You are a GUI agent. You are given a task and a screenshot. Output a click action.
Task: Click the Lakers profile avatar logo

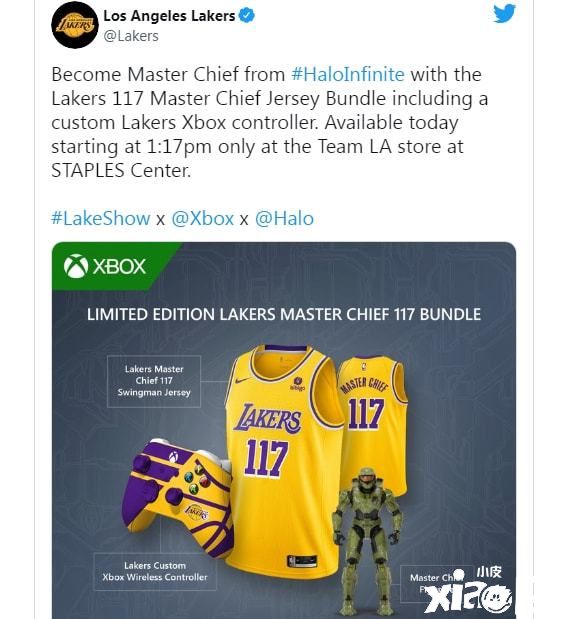pos(75,25)
